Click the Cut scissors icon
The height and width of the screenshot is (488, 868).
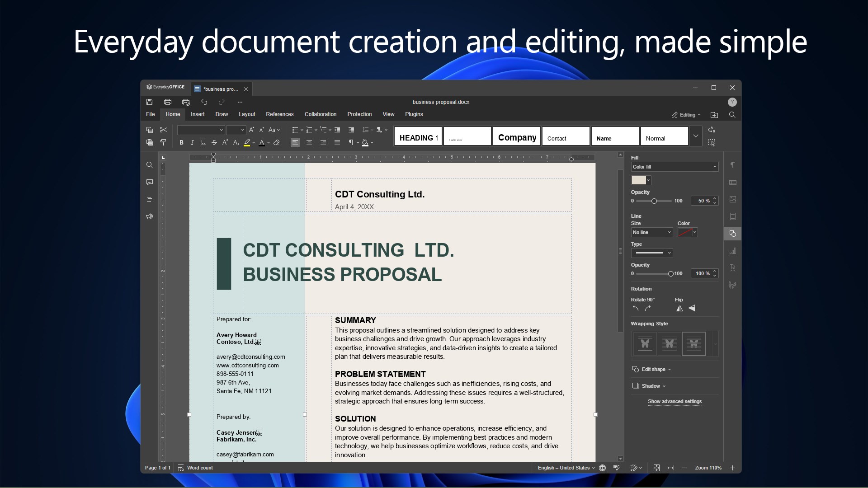click(164, 130)
